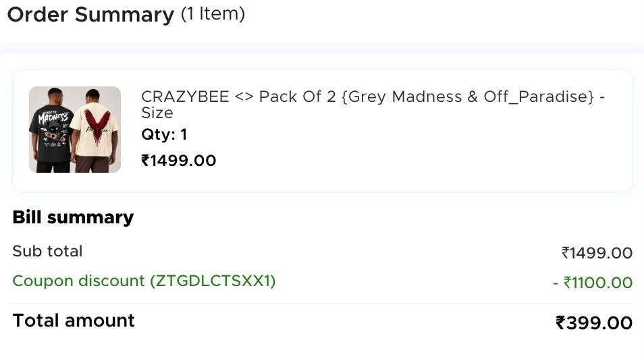Screen dimensions: 644x359
Task: Click the cream Paradise t-shirt in image
Action: (x=95, y=130)
